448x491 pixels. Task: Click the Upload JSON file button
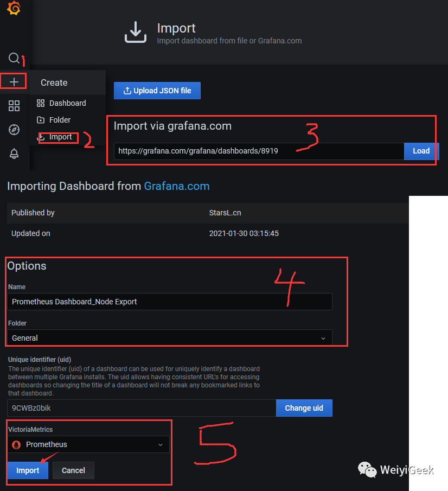[x=157, y=91]
